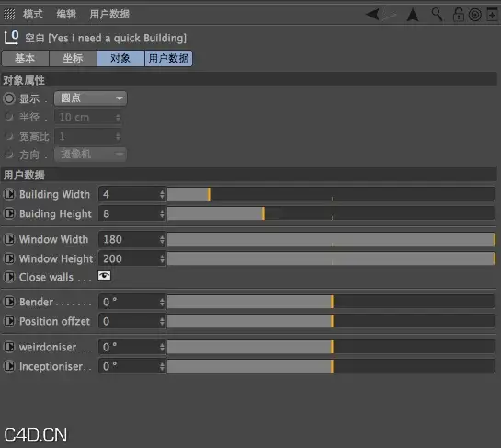Click the keyframe icon for Close walls
Screen dimensions: 501x448
(9, 277)
